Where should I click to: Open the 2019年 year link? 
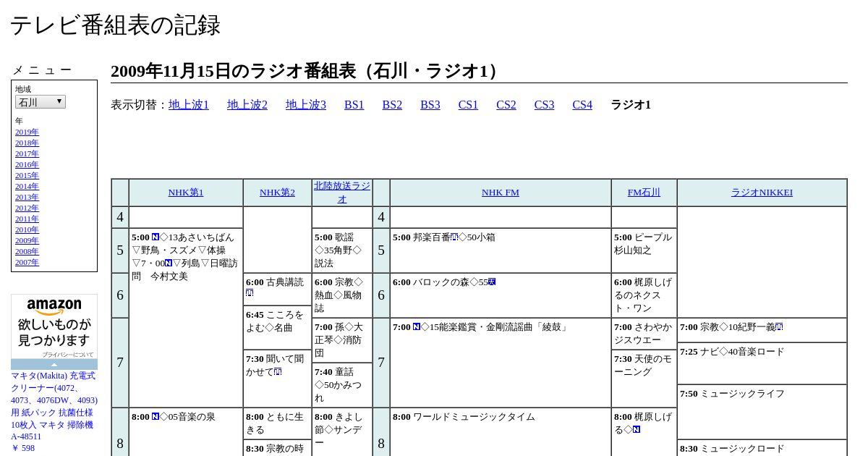(27, 132)
